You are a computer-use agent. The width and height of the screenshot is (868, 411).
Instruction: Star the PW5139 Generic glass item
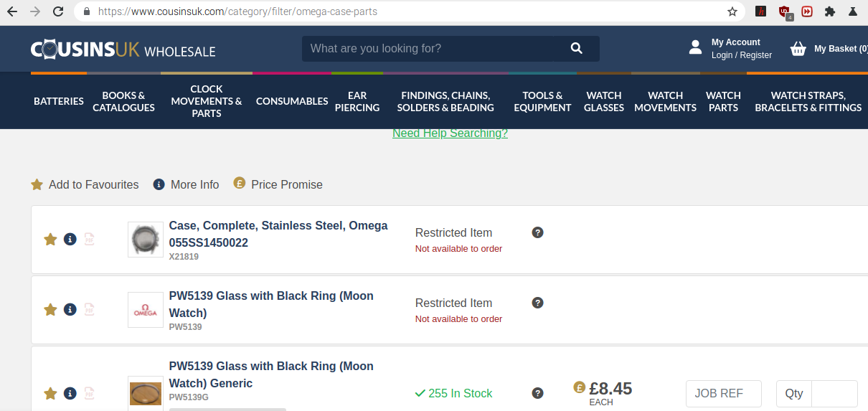pyautogui.click(x=50, y=393)
